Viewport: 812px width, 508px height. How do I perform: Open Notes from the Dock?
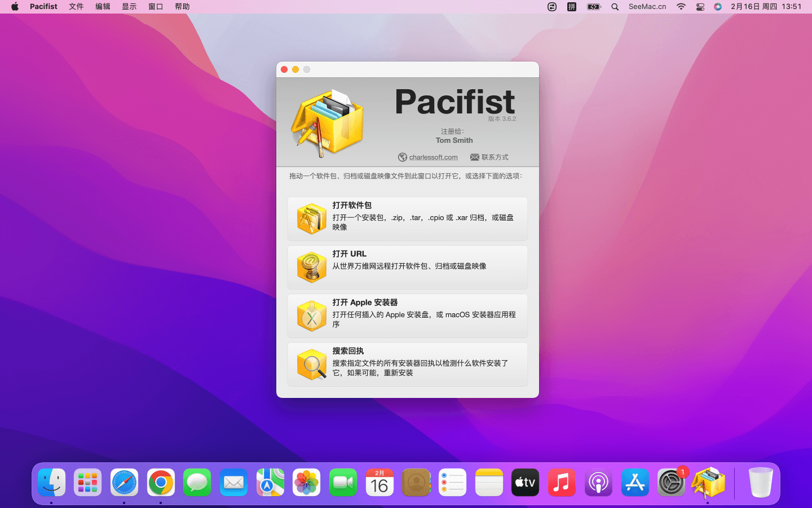tap(489, 483)
